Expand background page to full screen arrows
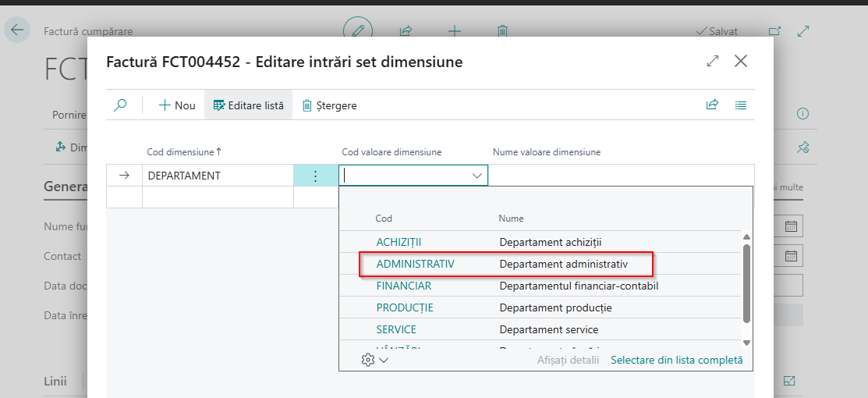868x398 pixels. tap(803, 31)
